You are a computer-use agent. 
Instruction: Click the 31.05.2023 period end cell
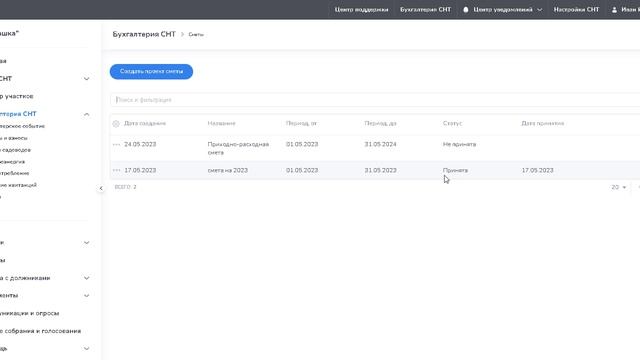point(380,170)
